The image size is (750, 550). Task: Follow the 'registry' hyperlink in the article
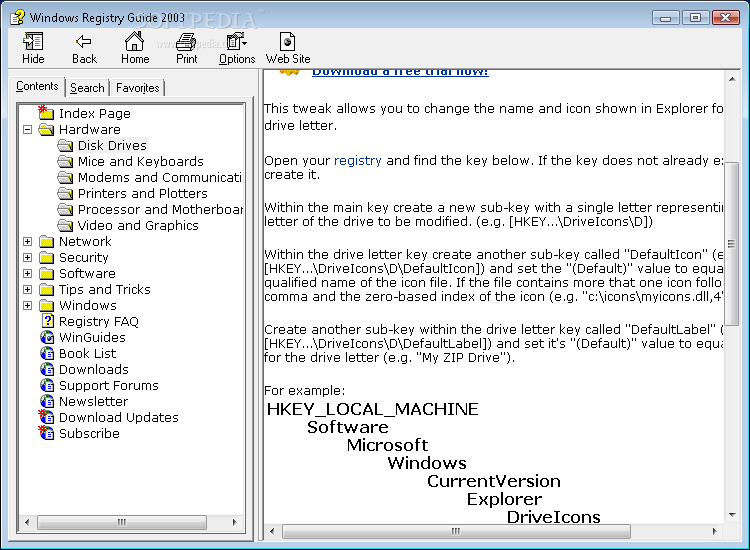coord(357,160)
